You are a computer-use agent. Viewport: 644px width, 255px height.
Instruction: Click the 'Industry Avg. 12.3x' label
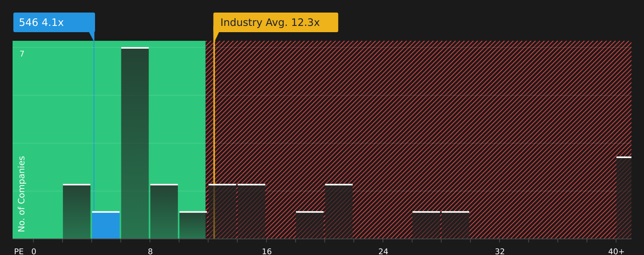[276, 22]
